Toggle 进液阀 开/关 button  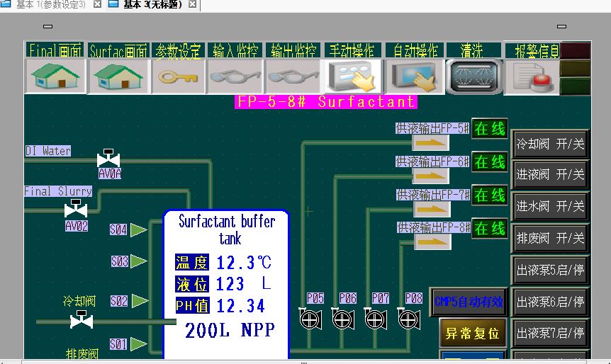click(x=550, y=175)
